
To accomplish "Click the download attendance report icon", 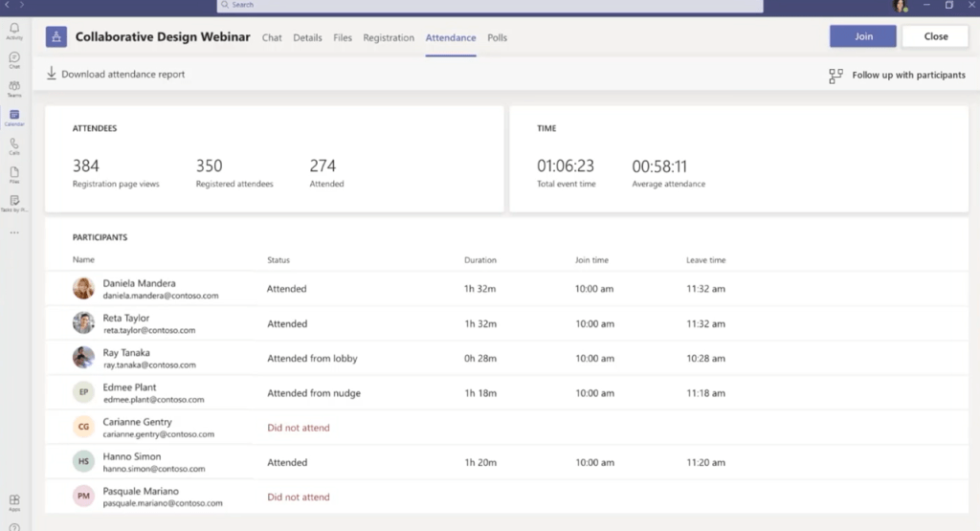I will point(52,74).
